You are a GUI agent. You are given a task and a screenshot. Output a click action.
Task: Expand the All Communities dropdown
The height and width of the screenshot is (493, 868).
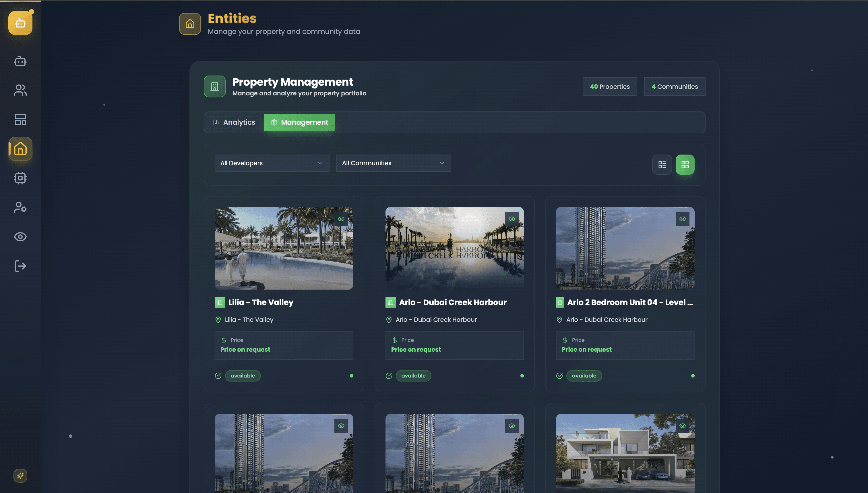[x=394, y=163]
